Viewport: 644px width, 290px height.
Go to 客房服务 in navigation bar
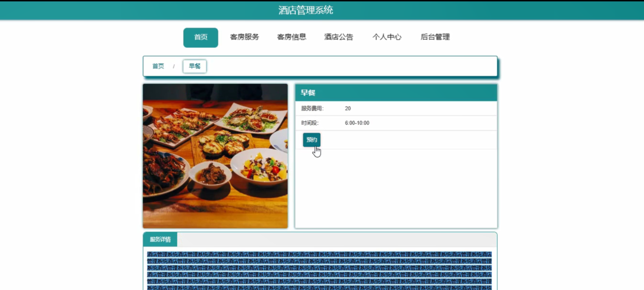tap(244, 37)
